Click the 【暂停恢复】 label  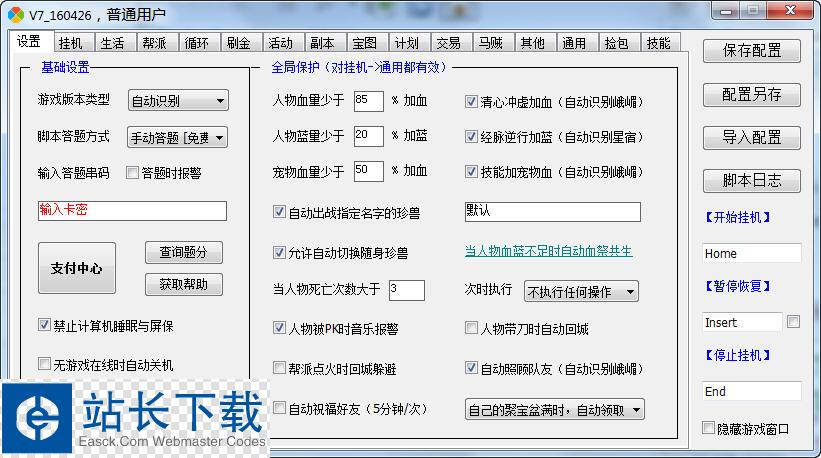tap(738, 286)
